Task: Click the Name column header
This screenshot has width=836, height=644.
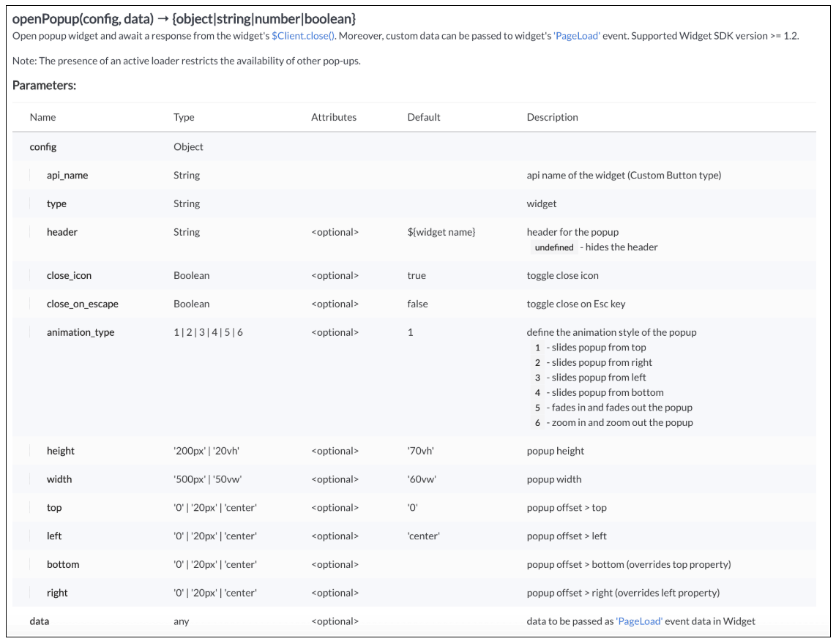Action: coord(42,117)
